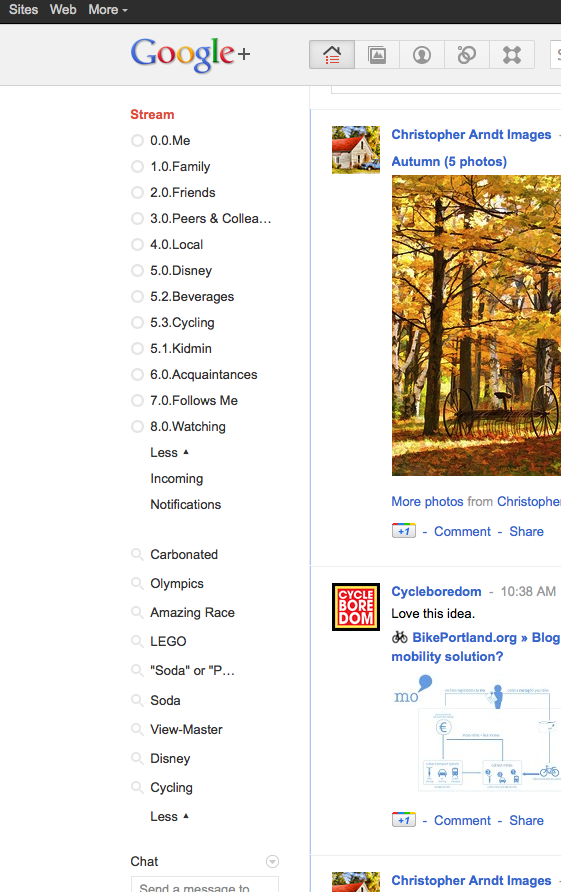This screenshot has height=892, width=561.
Task: Open the More dropdown in top bar
Action: point(108,10)
